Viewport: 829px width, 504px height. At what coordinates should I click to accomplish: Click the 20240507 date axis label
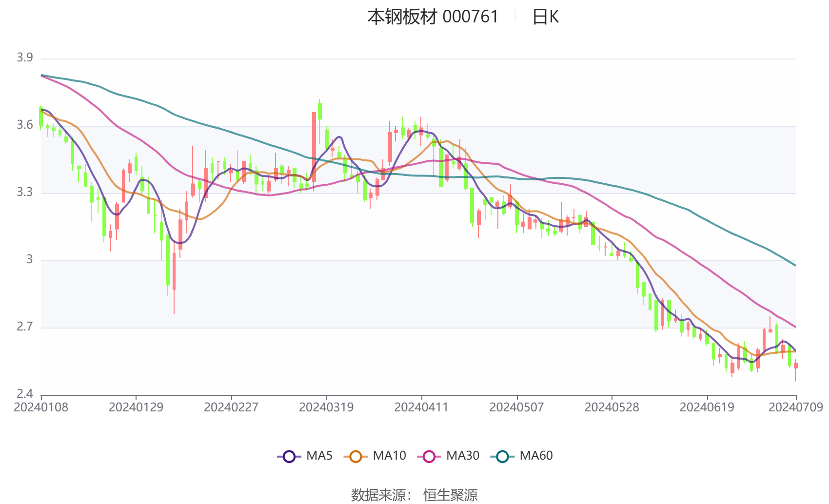pyautogui.click(x=516, y=407)
